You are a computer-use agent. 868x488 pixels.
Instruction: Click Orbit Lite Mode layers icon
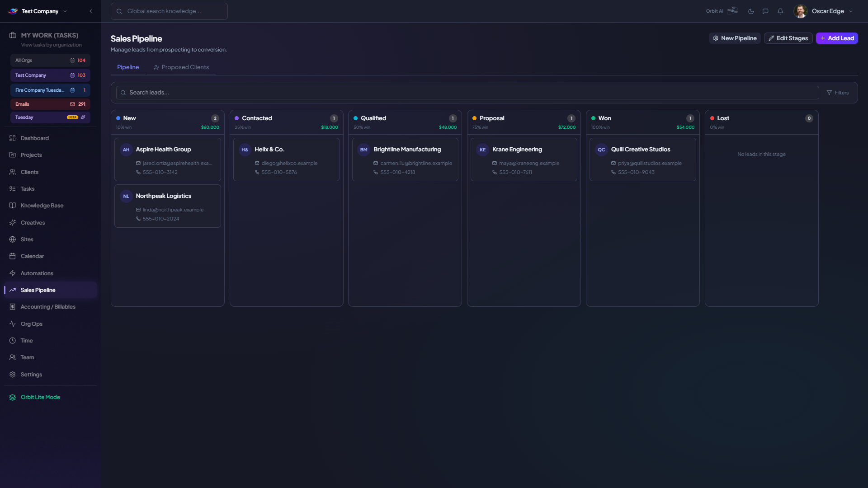13,397
